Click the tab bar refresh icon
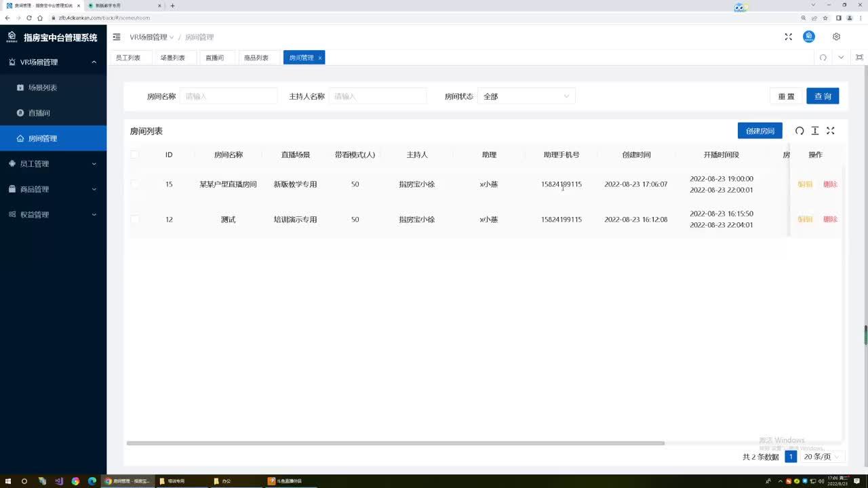 (823, 58)
